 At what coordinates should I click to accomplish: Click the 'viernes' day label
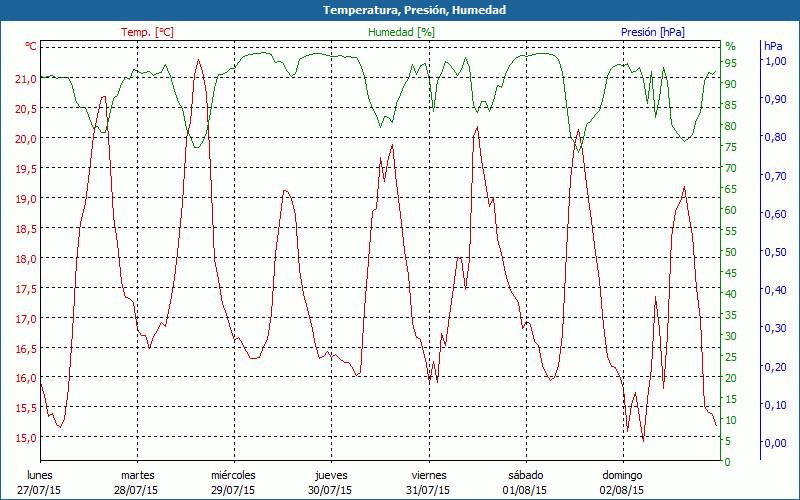[x=429, y=475]
